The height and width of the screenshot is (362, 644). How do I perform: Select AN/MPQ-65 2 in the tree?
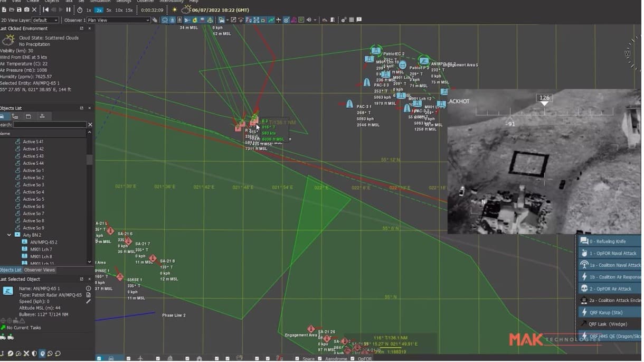point(44,243)
